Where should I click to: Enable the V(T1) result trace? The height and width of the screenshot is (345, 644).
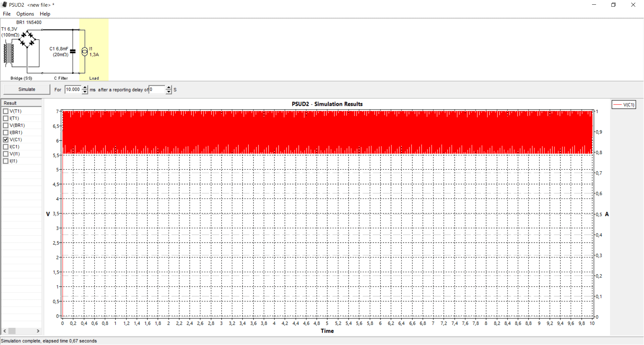click(x=6, y=111)
